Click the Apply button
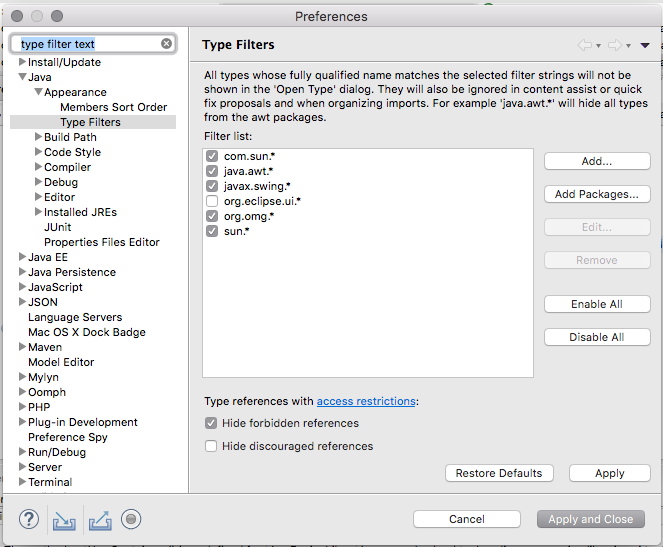 tap(609, 473)
